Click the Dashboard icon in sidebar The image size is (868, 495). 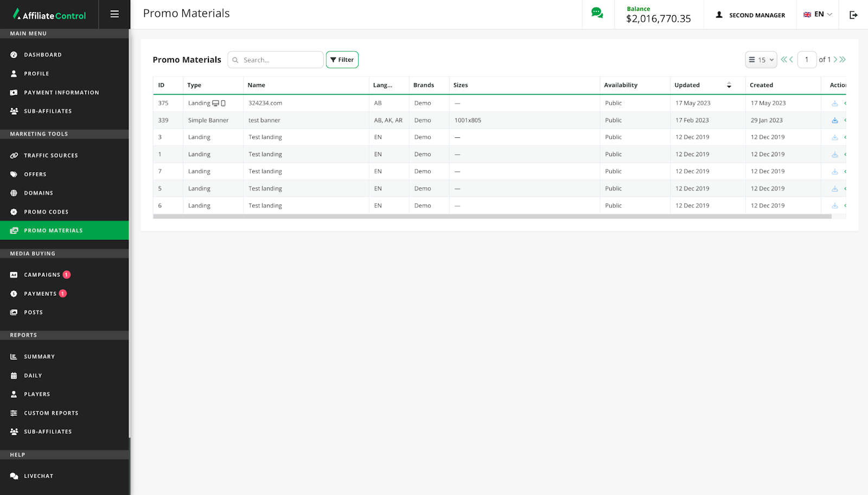(x=14, y=55)
